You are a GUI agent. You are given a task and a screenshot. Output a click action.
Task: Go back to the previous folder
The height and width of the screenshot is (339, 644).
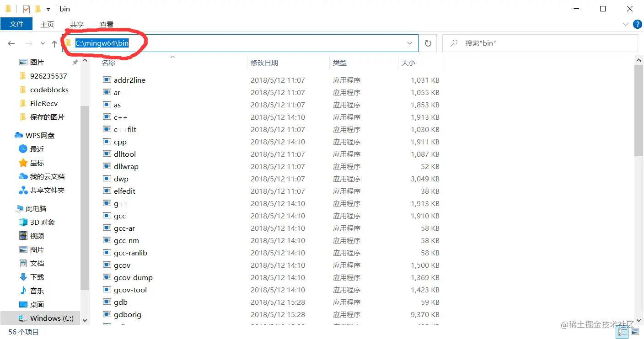(11, 43)
